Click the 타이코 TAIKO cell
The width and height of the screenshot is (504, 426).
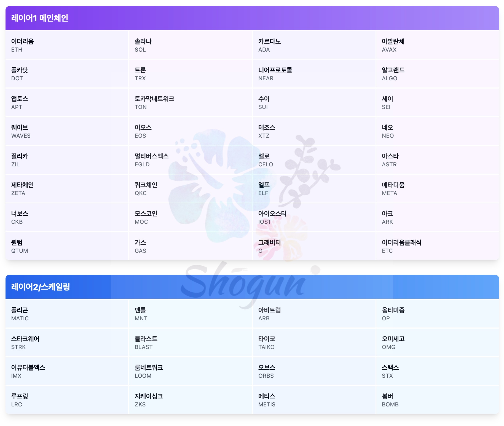pos(314,342)
